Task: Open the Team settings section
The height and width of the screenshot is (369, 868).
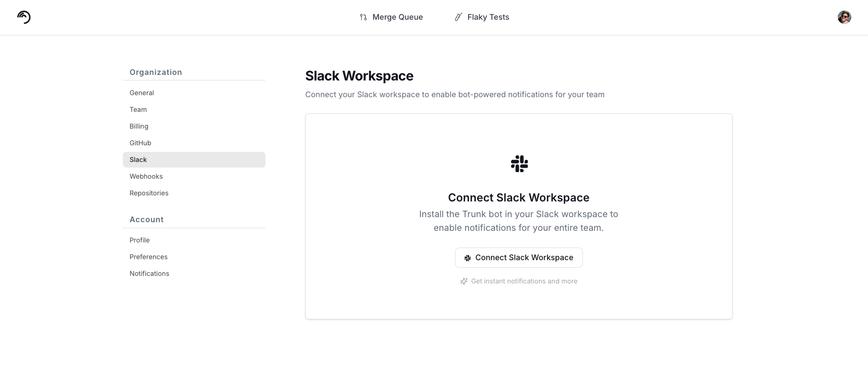Action: coord(138,110)
